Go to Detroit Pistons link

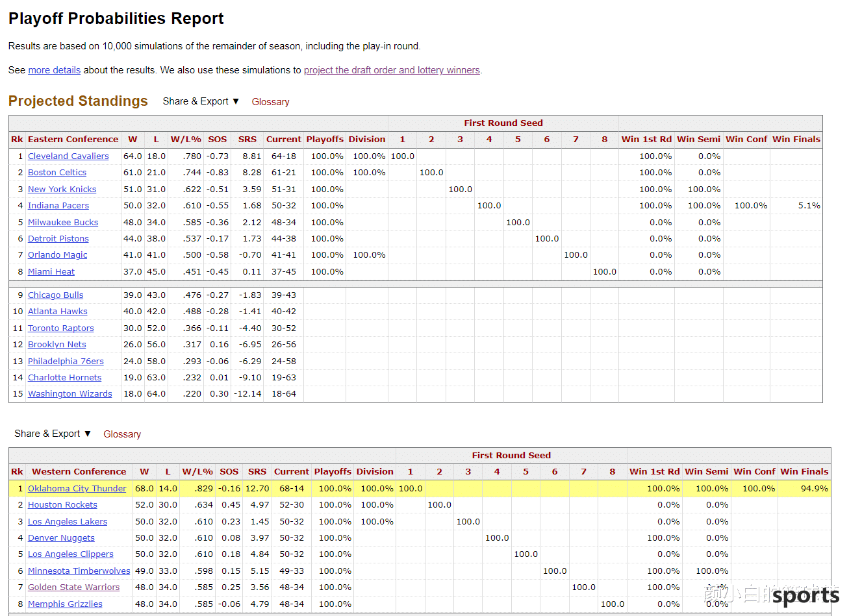point(58,239)
